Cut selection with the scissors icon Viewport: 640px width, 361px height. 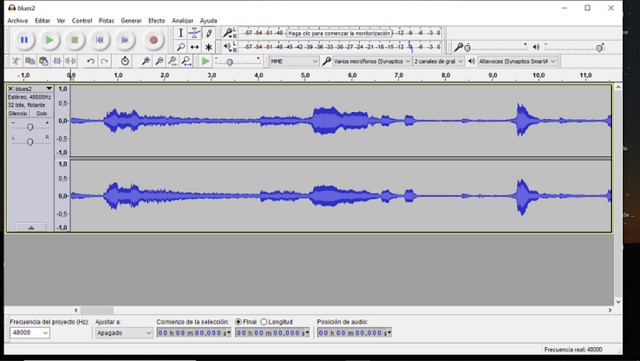(x=16, y=61)
